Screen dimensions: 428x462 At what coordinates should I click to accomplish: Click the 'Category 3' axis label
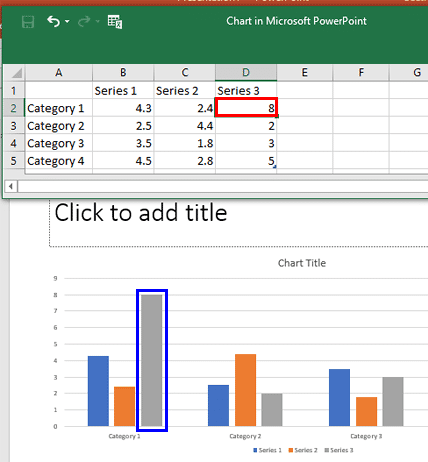click(366, 436)
